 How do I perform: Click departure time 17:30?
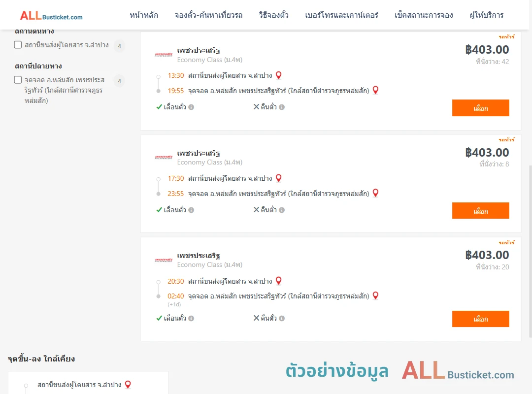[x=176, y=178]
